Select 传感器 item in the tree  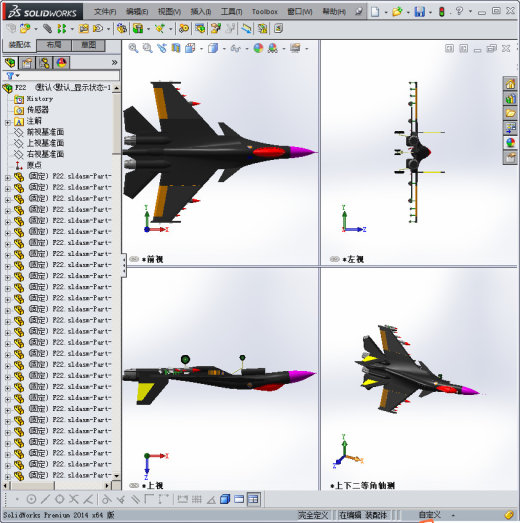[x=38, y=110]
